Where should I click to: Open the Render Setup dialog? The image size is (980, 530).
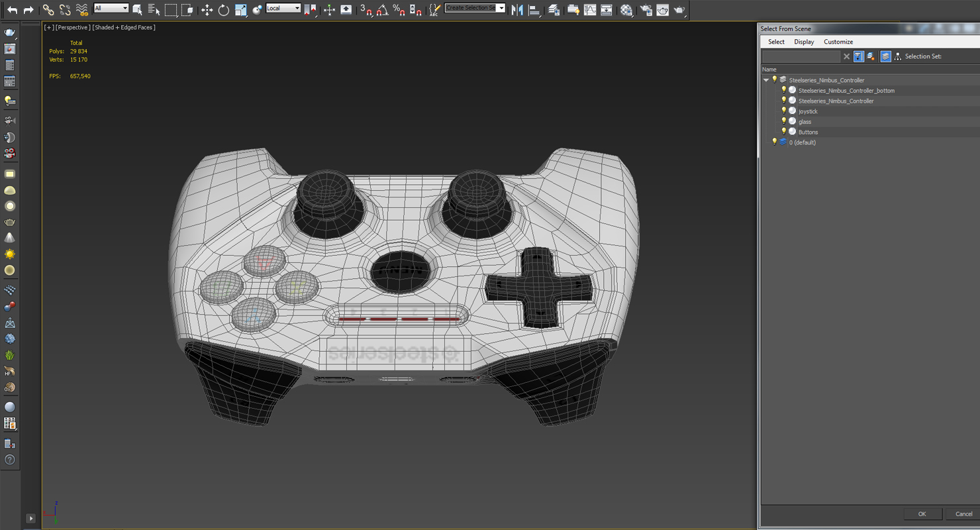(646, 10)
